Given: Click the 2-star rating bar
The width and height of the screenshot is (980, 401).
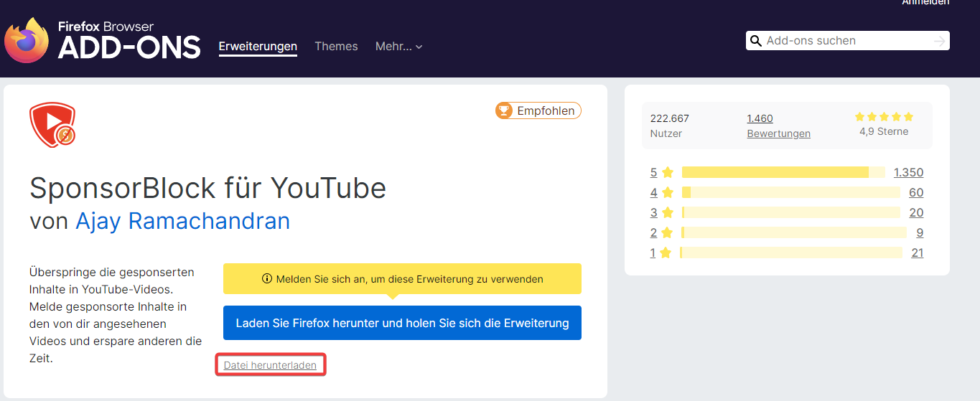Looking at the screenshot, I should point(794,232).
